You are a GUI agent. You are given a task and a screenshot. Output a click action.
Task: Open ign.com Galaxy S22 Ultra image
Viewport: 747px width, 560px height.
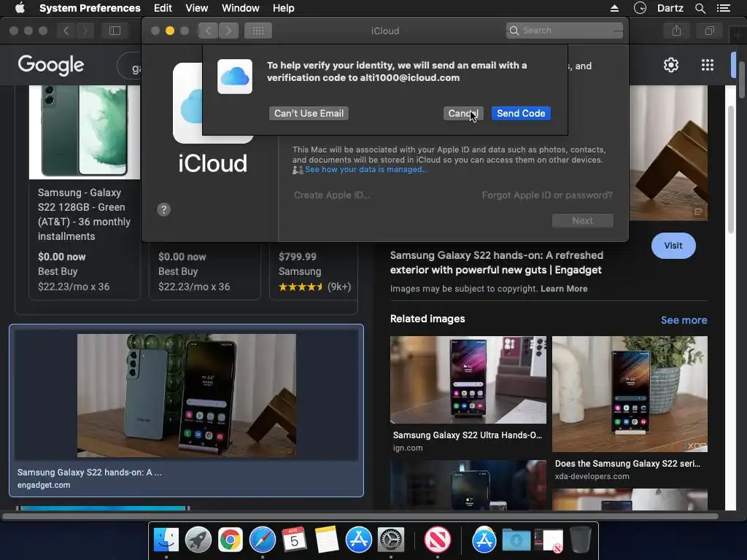[468, 379]
